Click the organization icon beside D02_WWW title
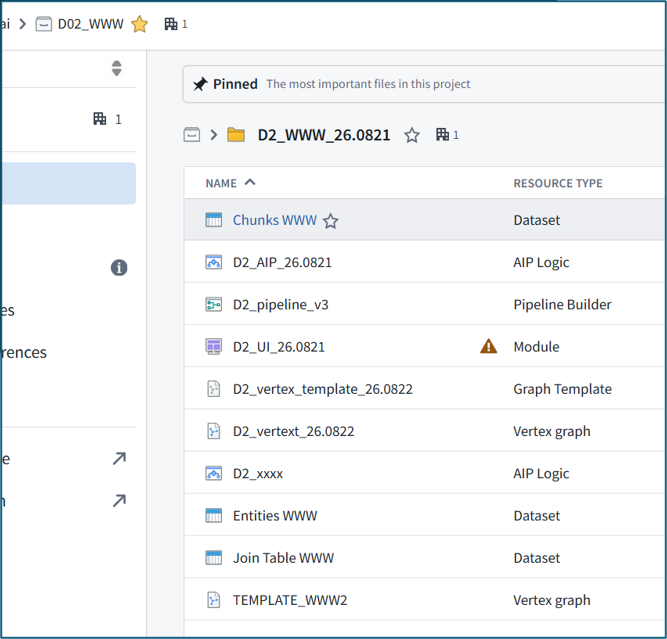Image resolution: width=667 pixels, height=639 pixels. click(171, 24)
